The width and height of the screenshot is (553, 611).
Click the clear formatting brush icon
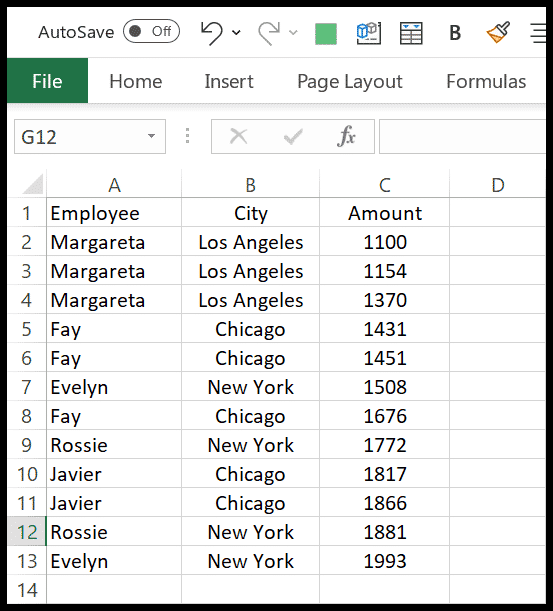click(498, 32)
